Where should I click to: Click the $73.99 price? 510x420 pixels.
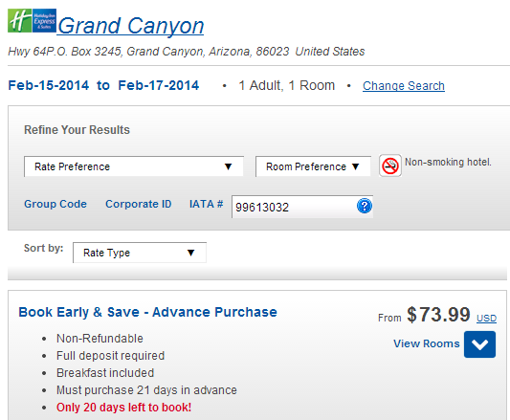pyautogui.click(x=438, y=315)
